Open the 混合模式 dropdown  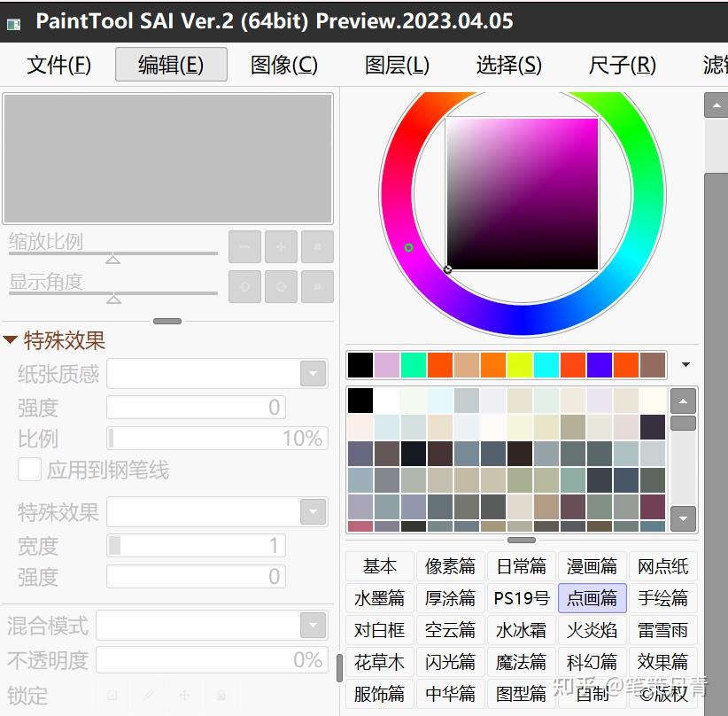312,625
